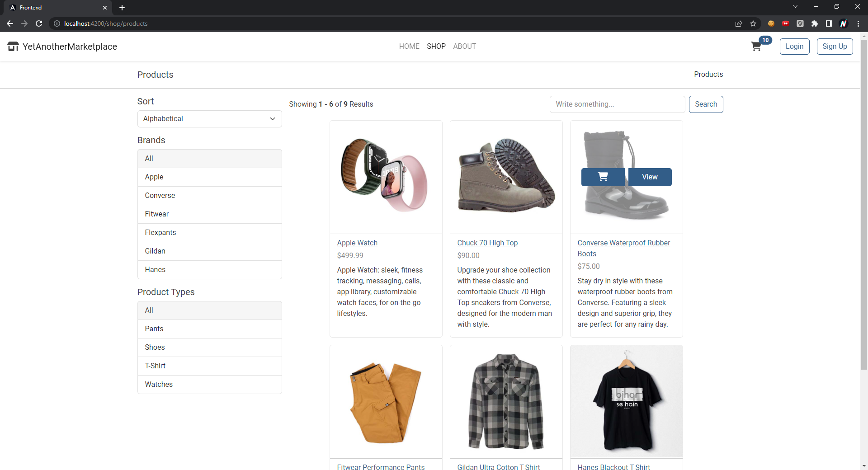Click the black Hanes T-shirt image
This screenshot has width=868, height=470.
click(627, 401)
